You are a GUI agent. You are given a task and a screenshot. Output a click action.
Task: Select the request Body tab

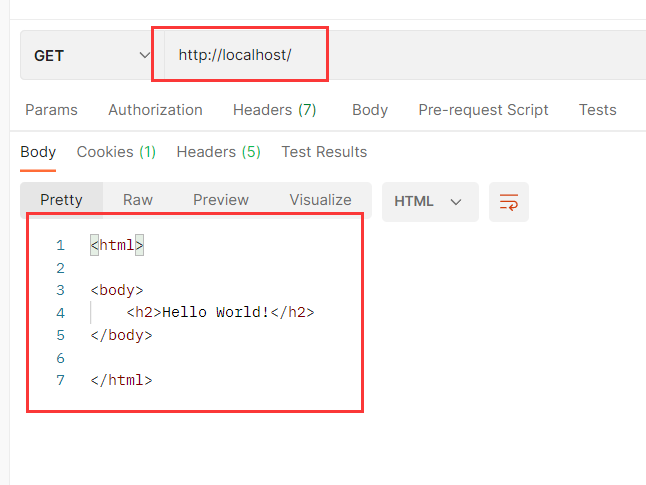(369, 110)
